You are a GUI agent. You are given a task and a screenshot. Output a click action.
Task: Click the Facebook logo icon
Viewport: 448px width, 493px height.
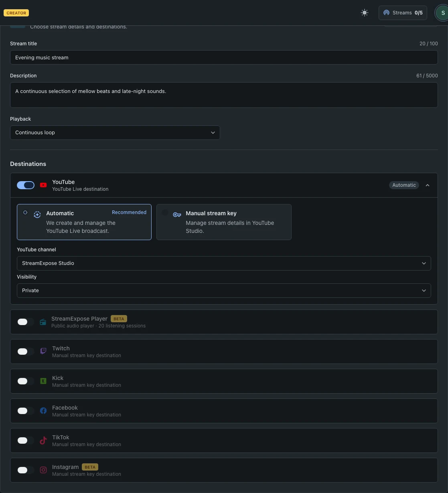43,411
